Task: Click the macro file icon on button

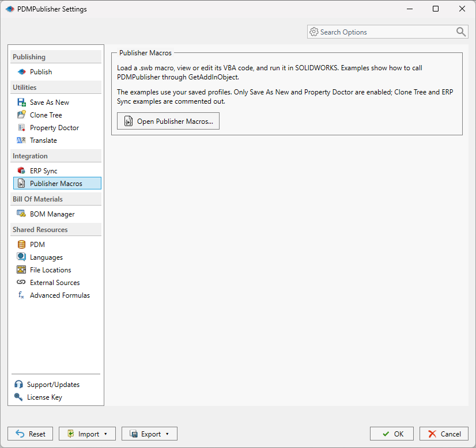Action: click(129, 121)
